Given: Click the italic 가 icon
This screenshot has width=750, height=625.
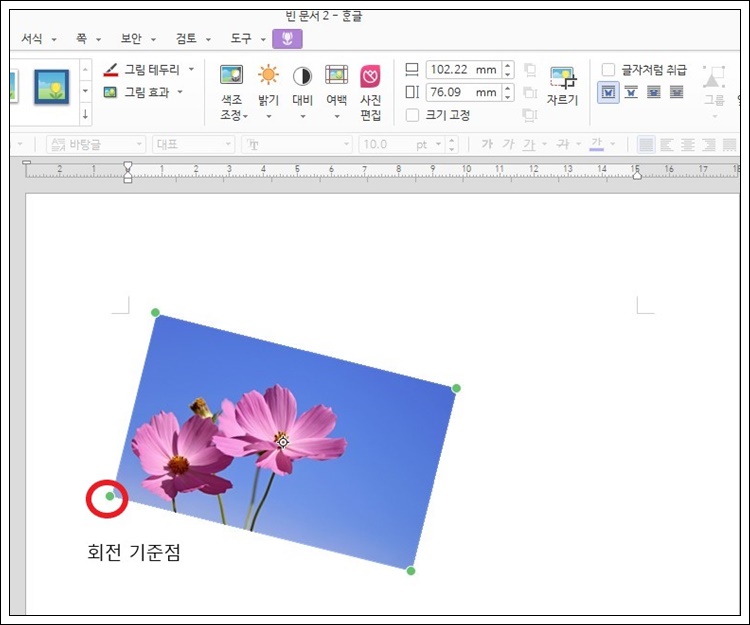Looking at the screenshot, I should pyautogui.click(x=508, y=144).
